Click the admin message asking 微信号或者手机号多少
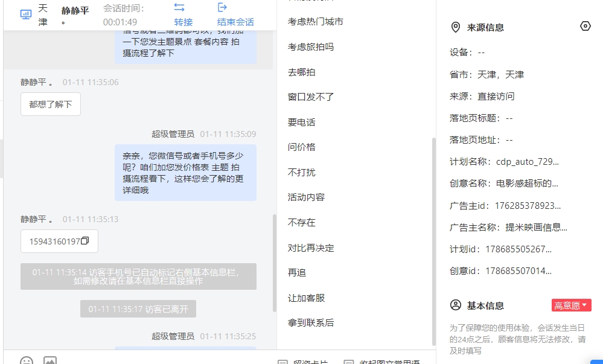 (x=185, y=173)
